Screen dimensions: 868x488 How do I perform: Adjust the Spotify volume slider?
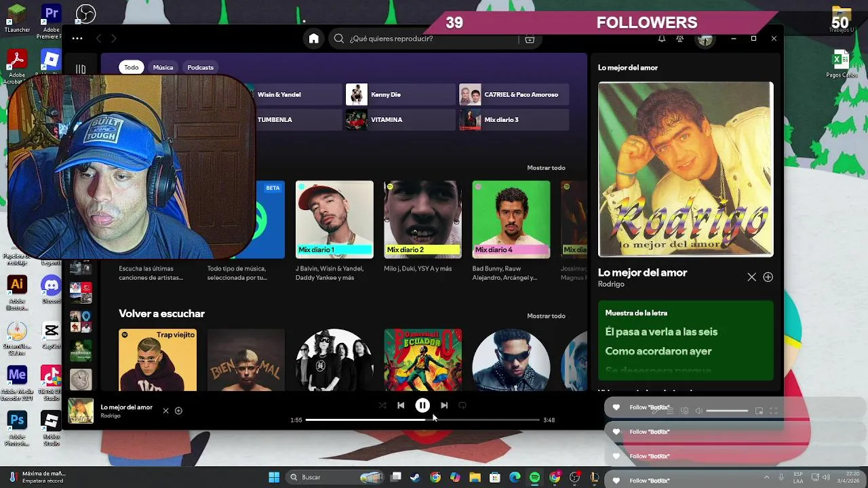(x=727, y=411)
